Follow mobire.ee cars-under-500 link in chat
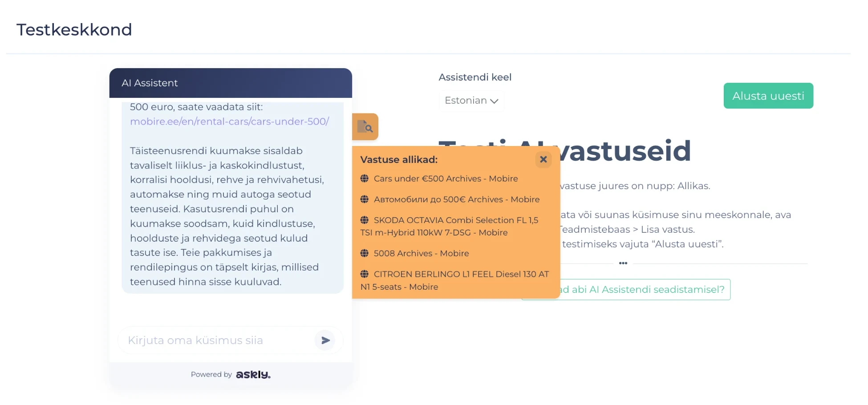Viewport: 868px width, 405px height. point(230,121)
